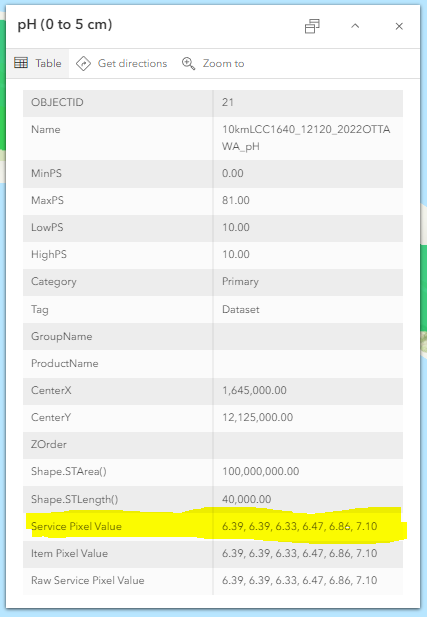Collapse the popup with the chevron

tap(355, 26)
